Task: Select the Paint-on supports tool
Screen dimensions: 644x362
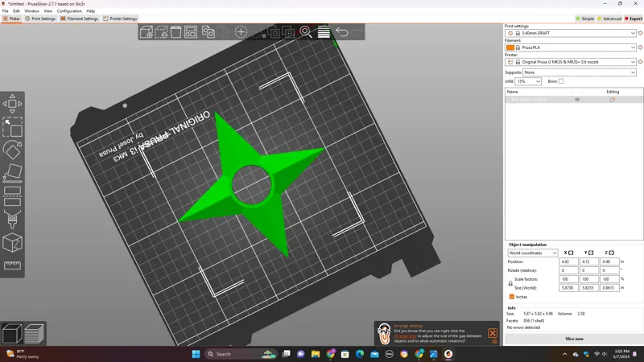Action: (x=12, y=219)
